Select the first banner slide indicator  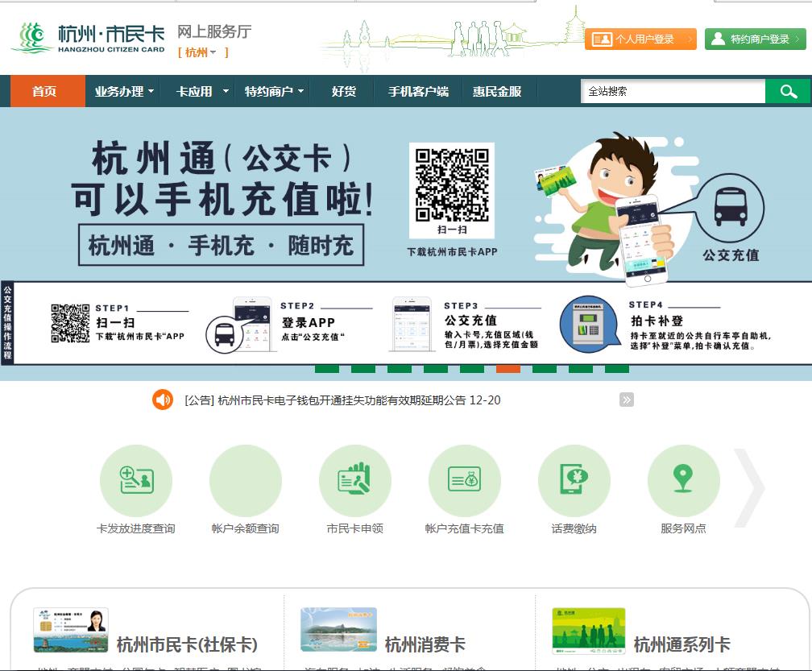[x=327, y=369]
